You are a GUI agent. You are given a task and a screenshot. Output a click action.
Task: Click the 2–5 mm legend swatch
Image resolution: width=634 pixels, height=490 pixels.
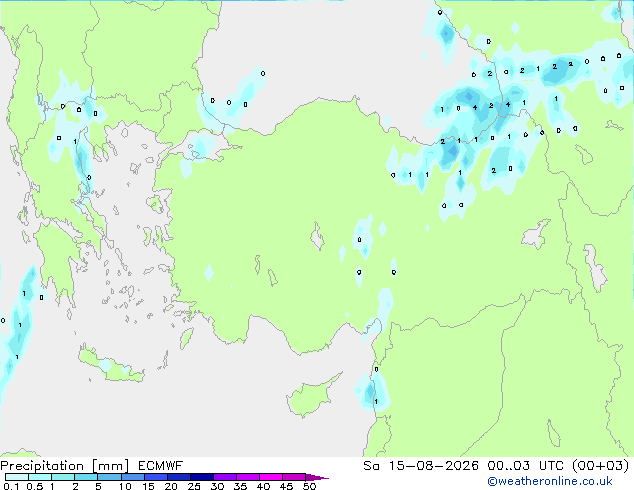[x=86, y=477]
